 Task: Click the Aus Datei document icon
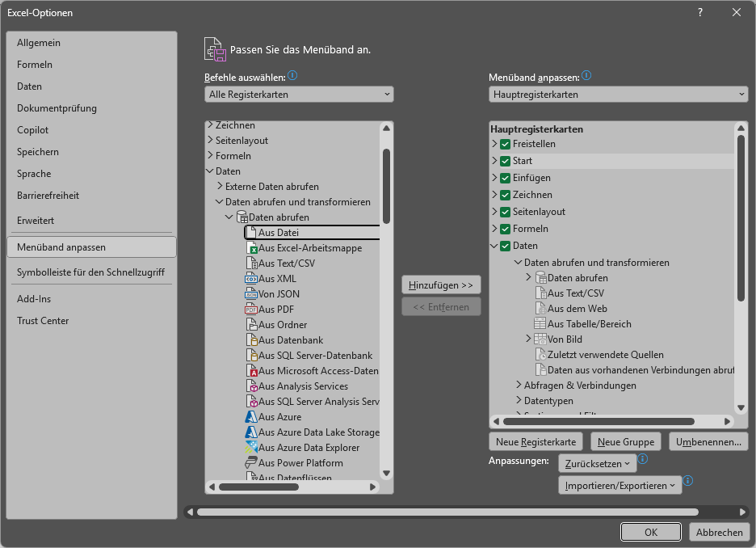click(252, 233)
